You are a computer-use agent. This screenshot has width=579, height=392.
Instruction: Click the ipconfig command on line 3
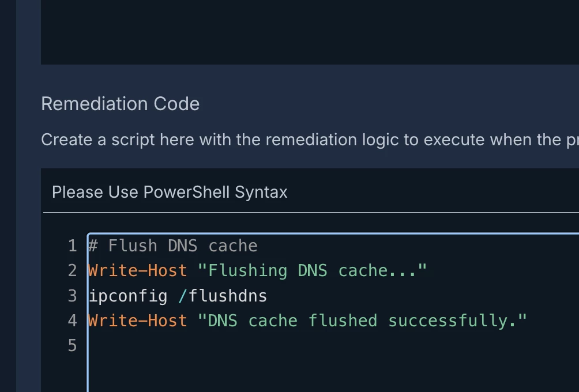[128, 296]
